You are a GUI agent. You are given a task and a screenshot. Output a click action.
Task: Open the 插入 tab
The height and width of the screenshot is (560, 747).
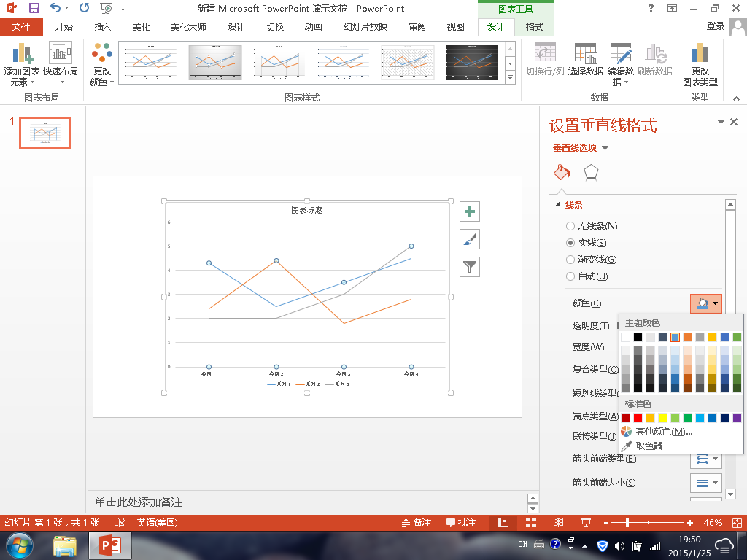[x=102, y=27]
